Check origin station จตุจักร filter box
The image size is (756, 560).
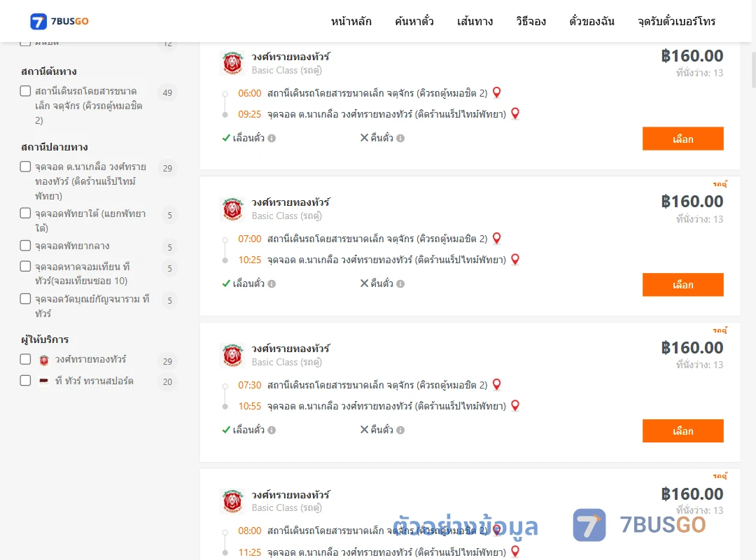pyautogui.click(x=26, y=91)
